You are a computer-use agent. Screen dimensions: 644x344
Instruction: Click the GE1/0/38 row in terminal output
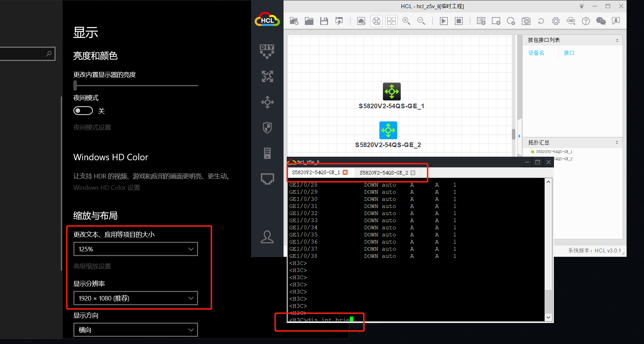[373, 256]
